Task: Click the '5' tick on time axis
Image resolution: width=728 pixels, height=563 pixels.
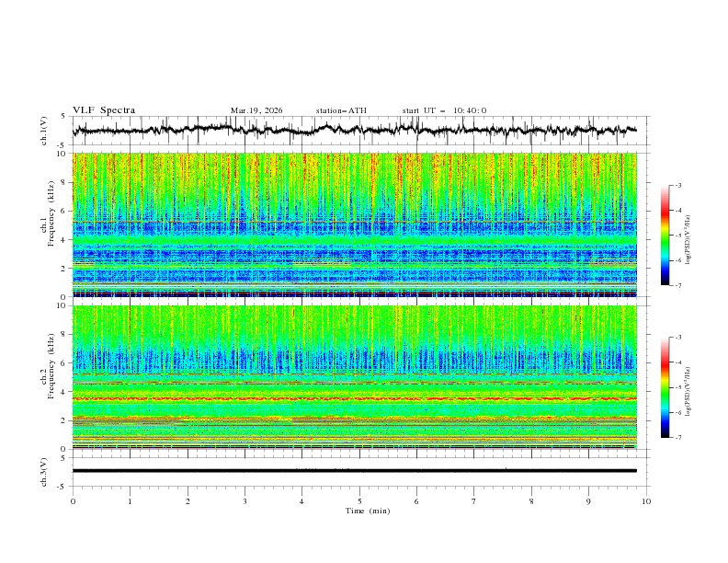Action: point(359,501)
